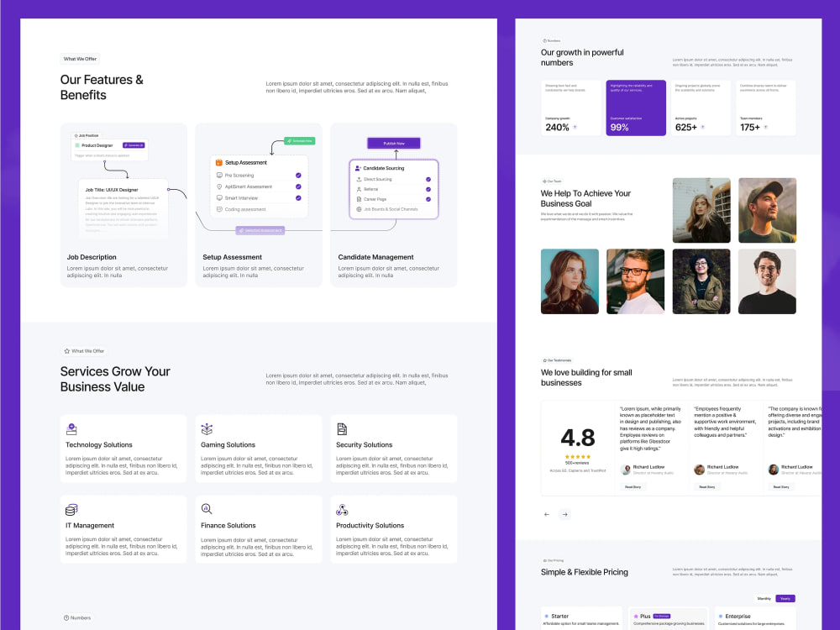Click the Career Page document icon
This screenshot has width=840, height=630.
click(359, 199)
